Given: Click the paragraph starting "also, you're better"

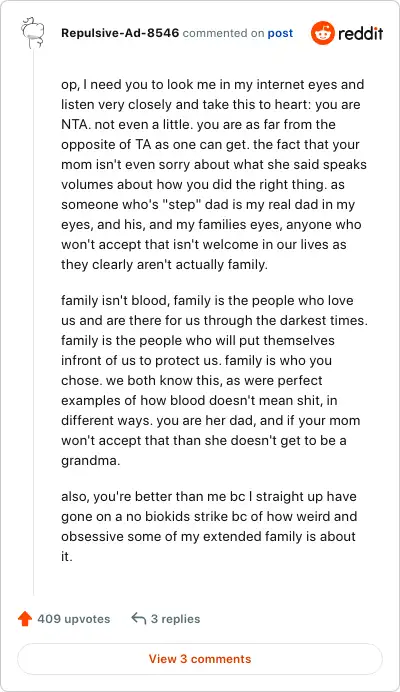Looking at the screenshot, I should 209,526.
